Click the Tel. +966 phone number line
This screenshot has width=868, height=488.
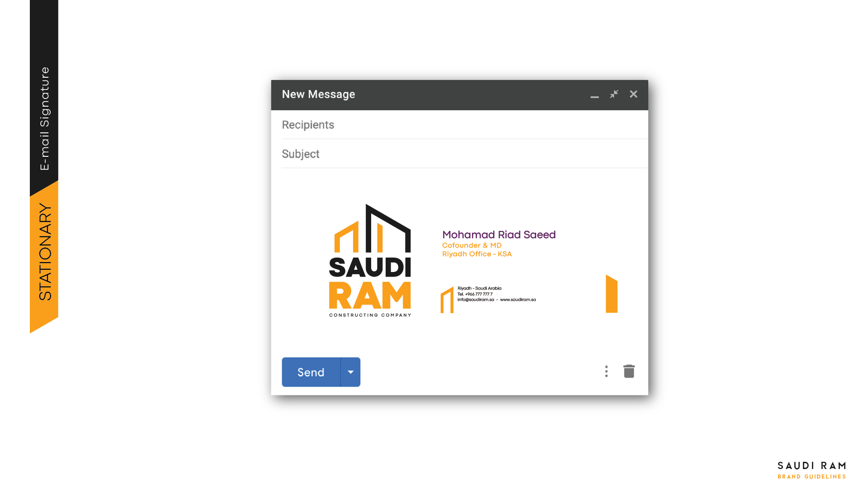(x=475, y=294)
